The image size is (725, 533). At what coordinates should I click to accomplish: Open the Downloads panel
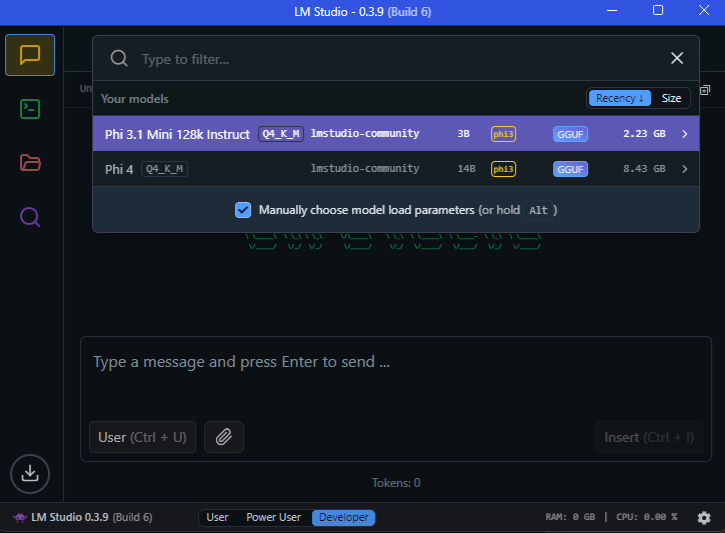(30, 474)
